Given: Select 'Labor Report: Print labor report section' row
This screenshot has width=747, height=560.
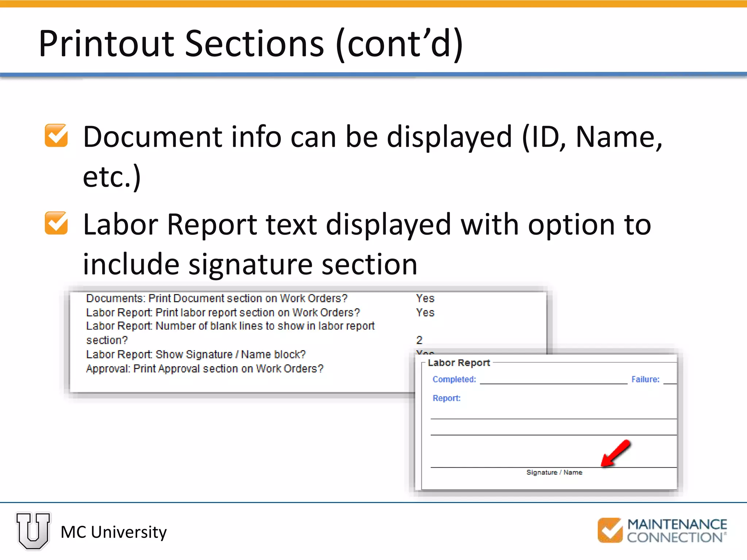Looking at the screenshot, I should 223,312.
